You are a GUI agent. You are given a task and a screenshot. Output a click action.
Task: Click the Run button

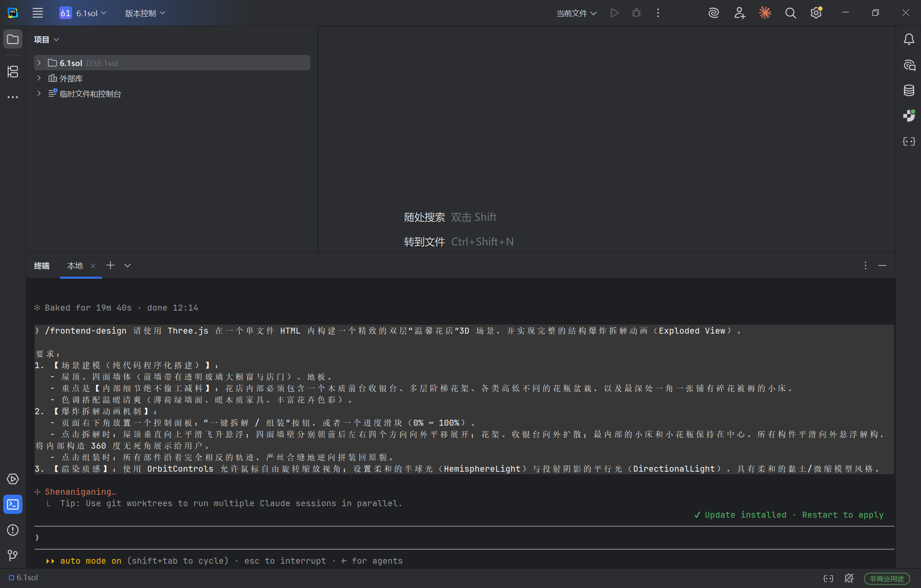[614, 13]
